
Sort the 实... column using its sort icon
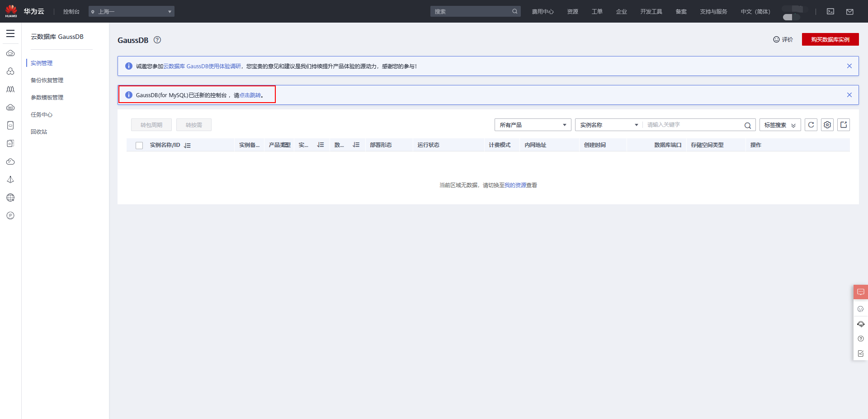click(321, 145)
